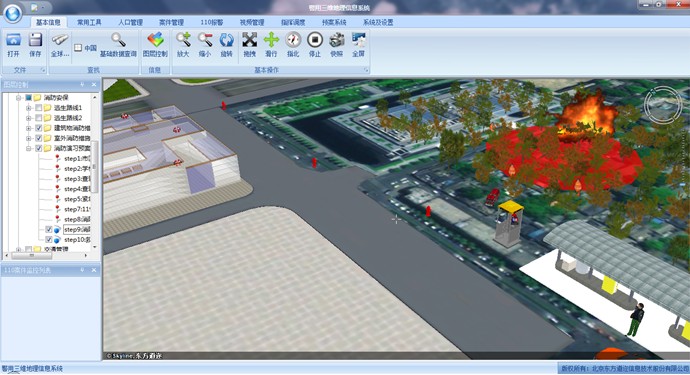Click the 基础数据查询 query button

click(118, 45)
